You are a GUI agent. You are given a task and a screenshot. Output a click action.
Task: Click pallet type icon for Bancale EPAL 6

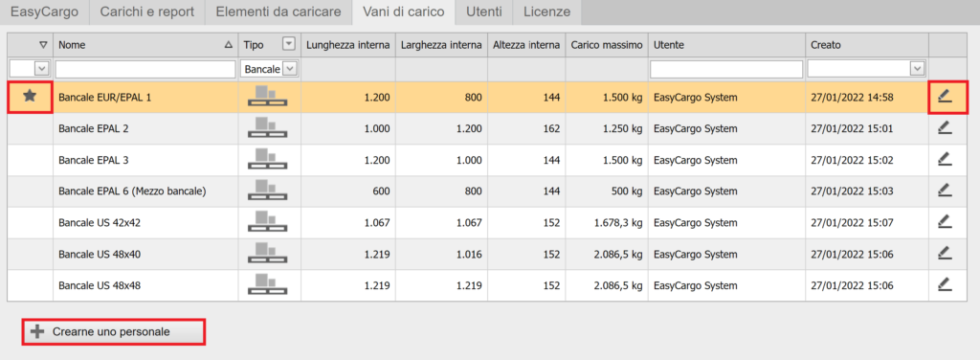(268, 190)
